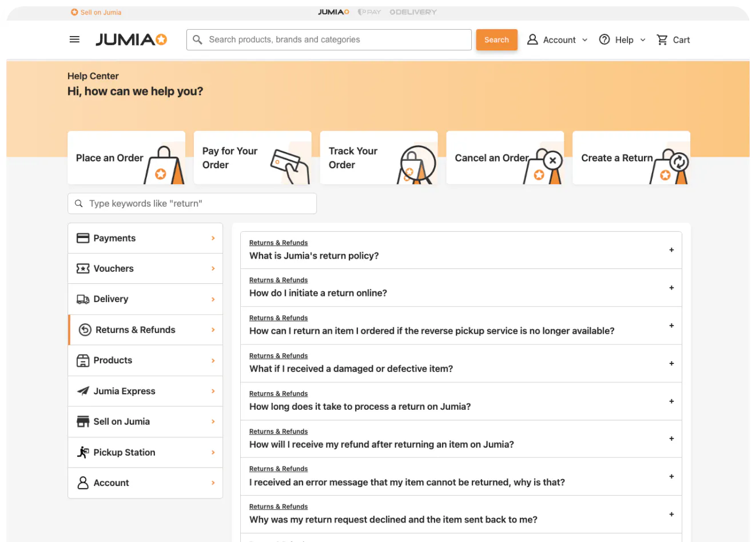Click the Jumia logo in the header
Screen dimensions: 756x542
coord(131,39)
